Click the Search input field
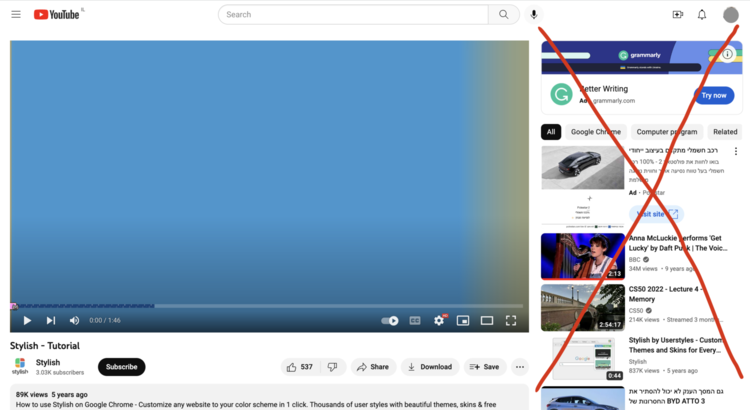The width and height of the screenshot is (750, 410). point(353,14)
